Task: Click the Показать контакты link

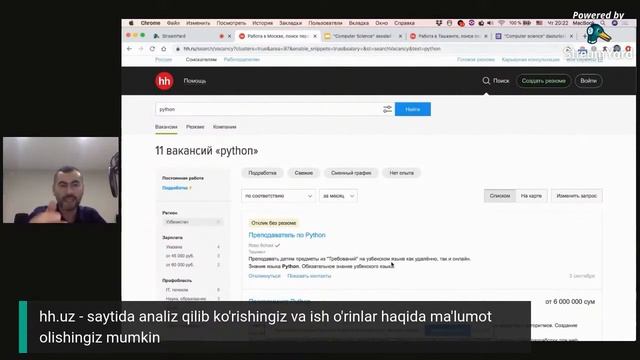Action: click(x=309, y=276)
